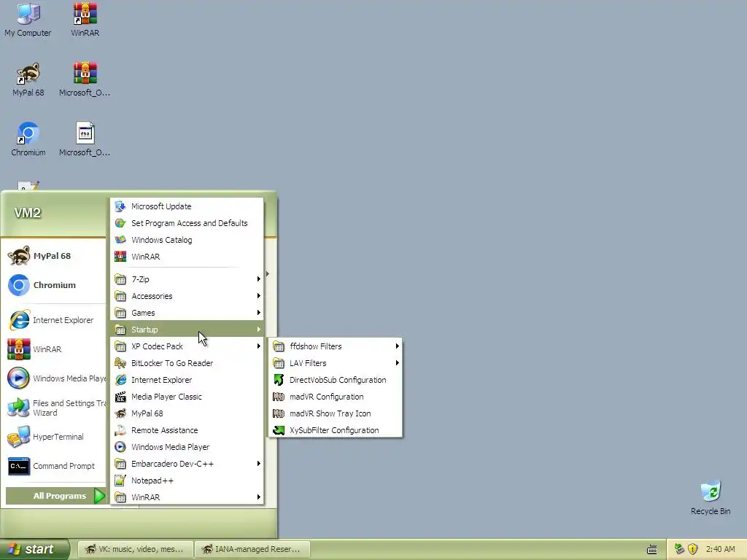Launch MyPal 68 from All Programs list
This screenshot has height=560, width=747.
187,413
